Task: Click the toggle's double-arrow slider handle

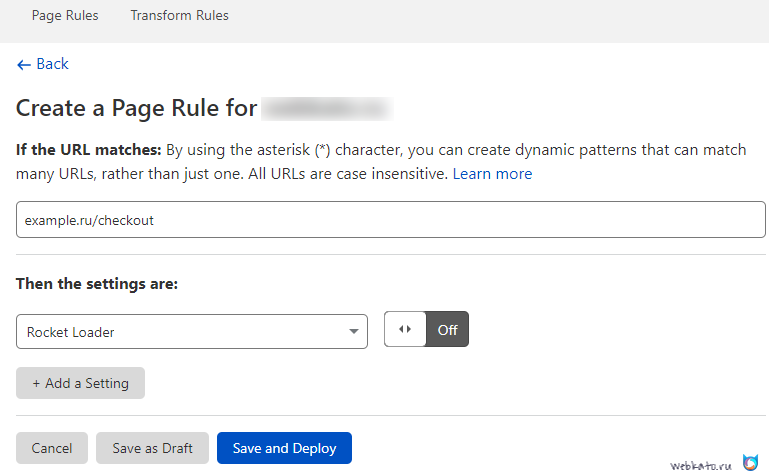Action: click(x=405, y=330)
